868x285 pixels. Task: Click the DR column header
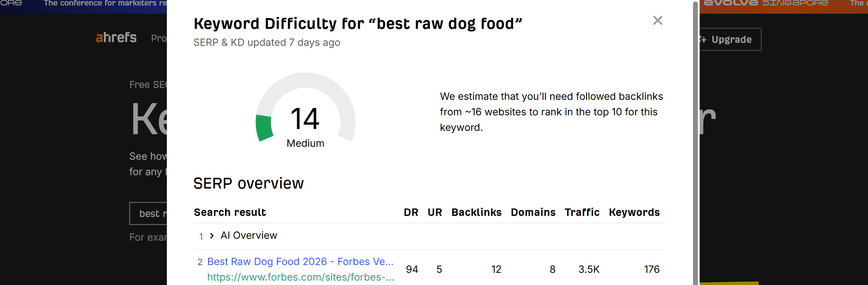(411, 213)
